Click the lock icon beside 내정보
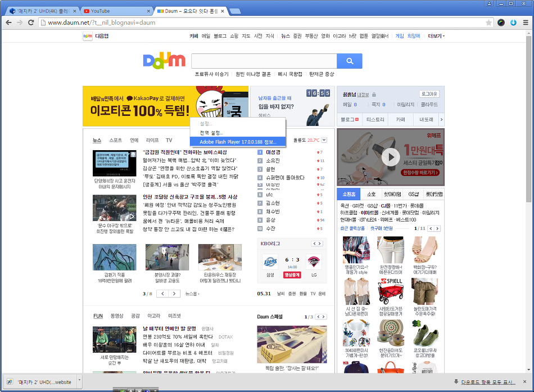This screenshot has height=392, width=534. click(x=374, y=94)
